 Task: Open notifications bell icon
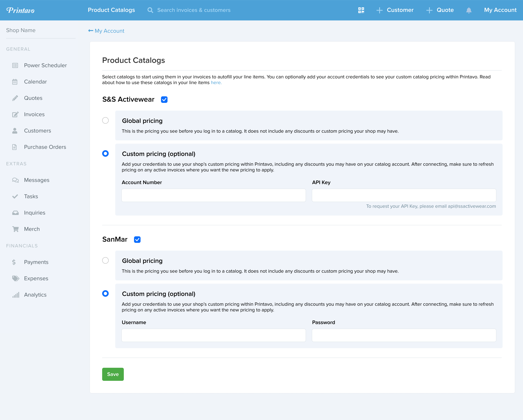[x=469, y=10]
